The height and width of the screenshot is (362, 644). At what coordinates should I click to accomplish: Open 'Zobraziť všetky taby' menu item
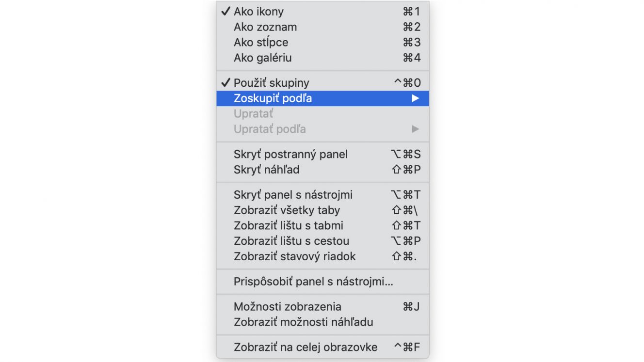[322, 210]
